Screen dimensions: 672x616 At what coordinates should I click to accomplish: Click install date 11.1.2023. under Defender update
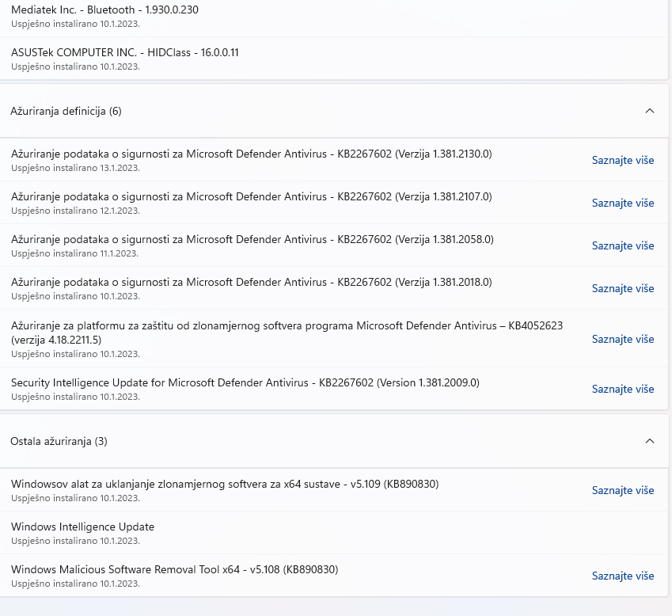point(120,254)
